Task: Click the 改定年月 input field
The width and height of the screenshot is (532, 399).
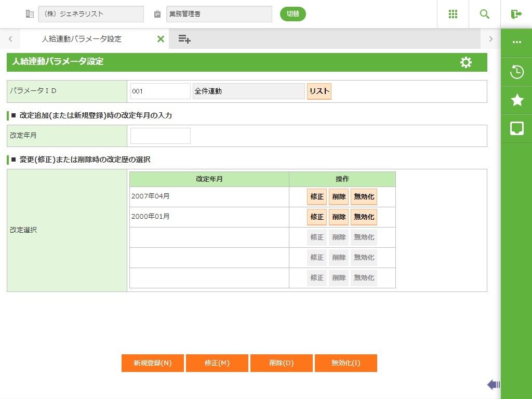Action: (161, 136)
